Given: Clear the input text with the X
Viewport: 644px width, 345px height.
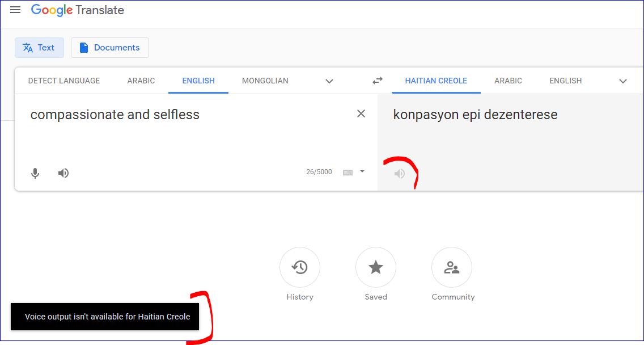Looking at the screenshot, I should 361,113.
